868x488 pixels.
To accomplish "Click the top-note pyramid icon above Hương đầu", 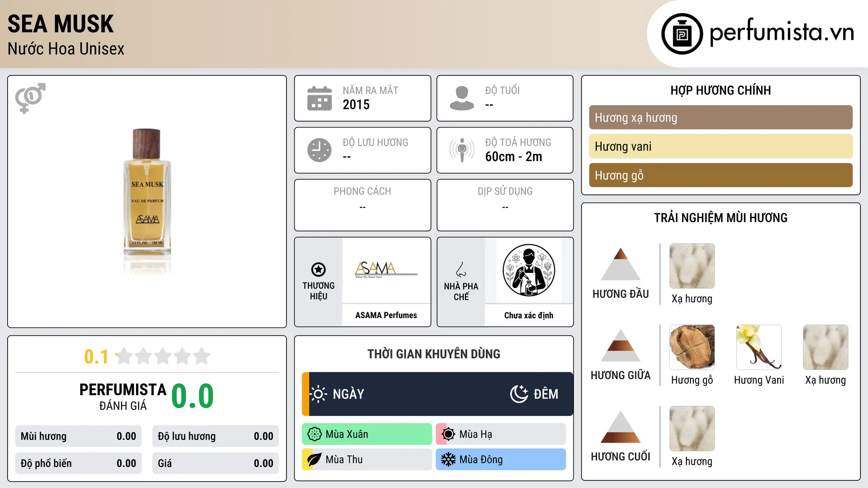I will tap(620, 264).
